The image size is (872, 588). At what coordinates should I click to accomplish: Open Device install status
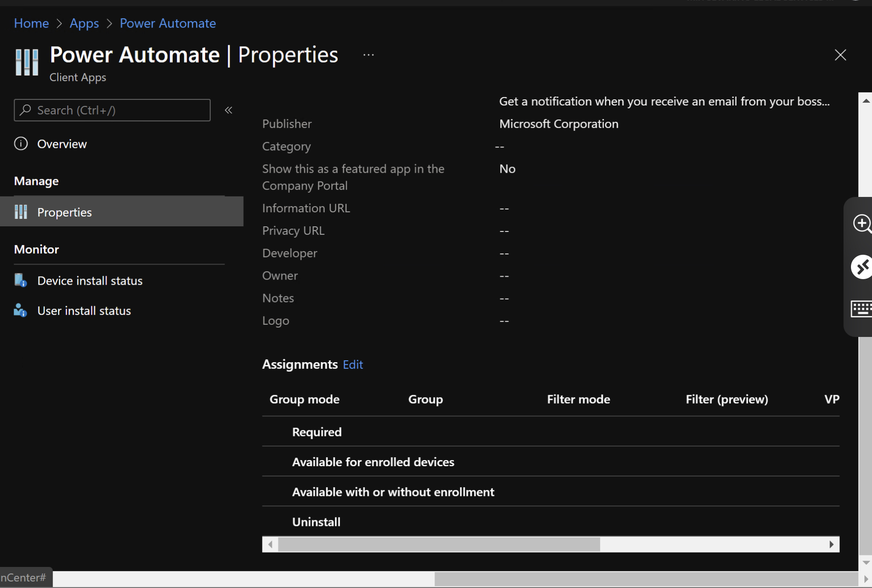pyautogui.click(x=121, y=280)
